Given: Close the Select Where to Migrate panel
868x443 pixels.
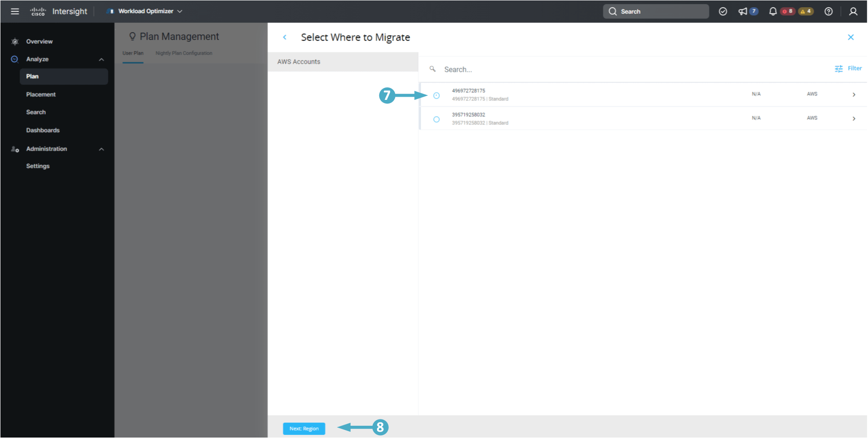Looking at the screenshot, I should tap(850, 37).
